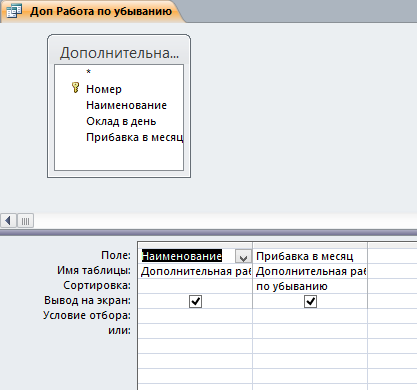Uncheck show checkbox for Прибавка в месяц

(x=310, y=302)
